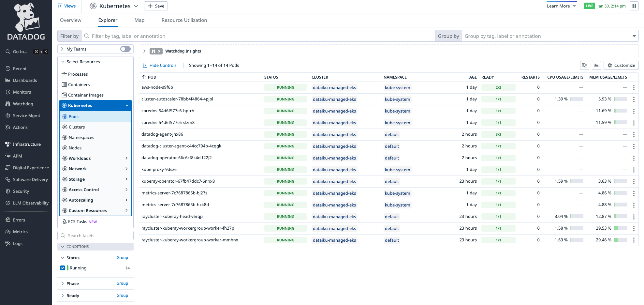The width and height of the screenshot is (644, 305).
Task: Click memory usage bar for coredns-54d6f577c6-hptrh
Action: (621, 111)
